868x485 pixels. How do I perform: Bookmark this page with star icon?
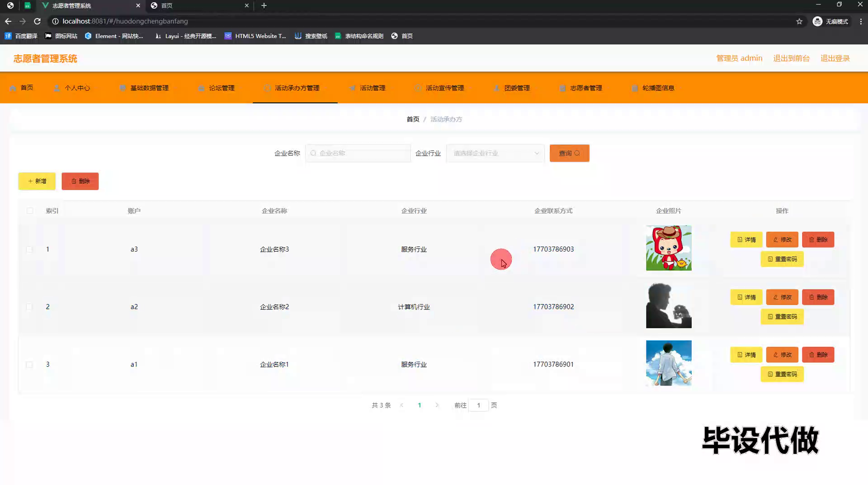[x=799, y=21]
